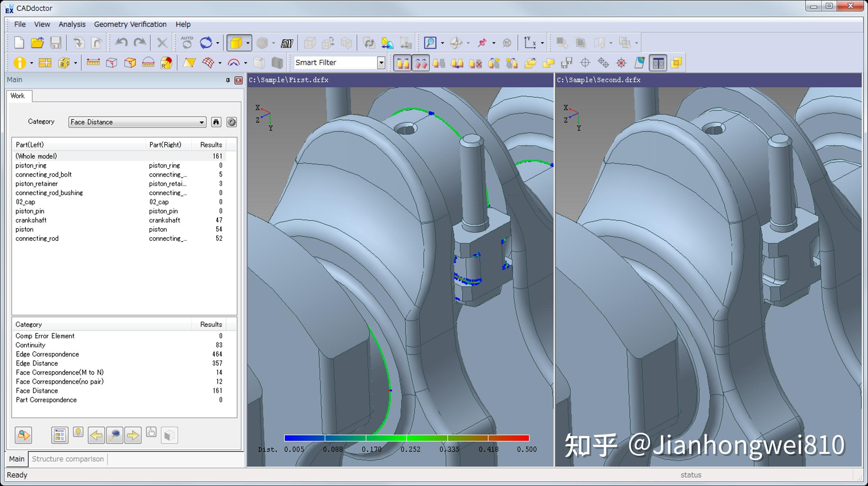Open the Smart Filter dropdown
The height and width of the screenshot is (486, 868).
click(x=381, y=63)
